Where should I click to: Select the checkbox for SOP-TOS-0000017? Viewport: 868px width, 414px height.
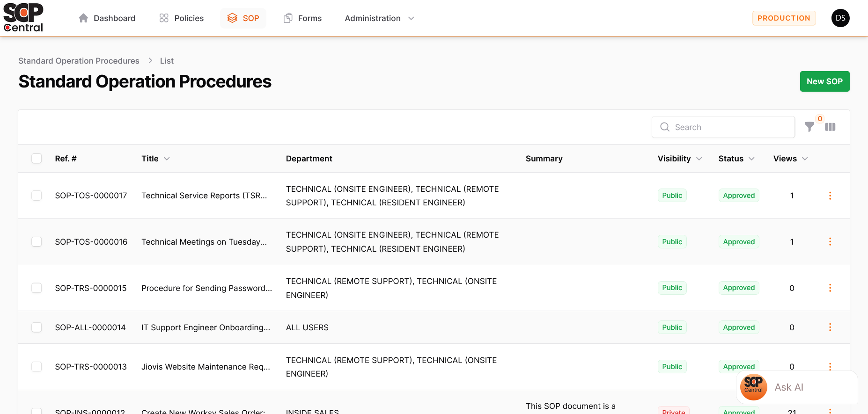pyautogui.click(x=37, y=196)
